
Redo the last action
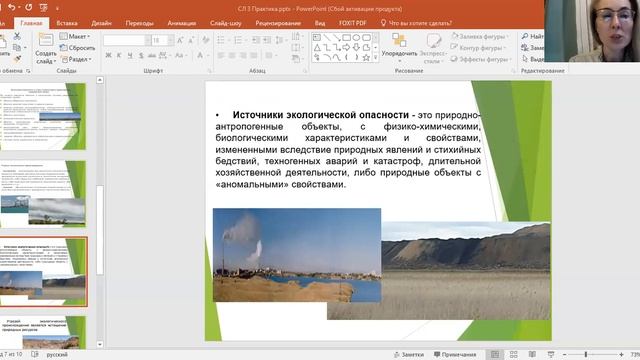click(x=29, y=7)
